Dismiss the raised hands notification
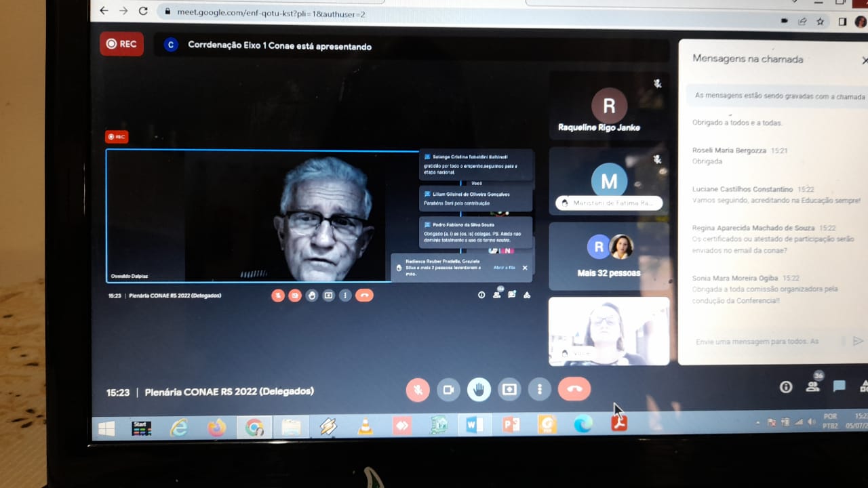 tap(524, 268)
